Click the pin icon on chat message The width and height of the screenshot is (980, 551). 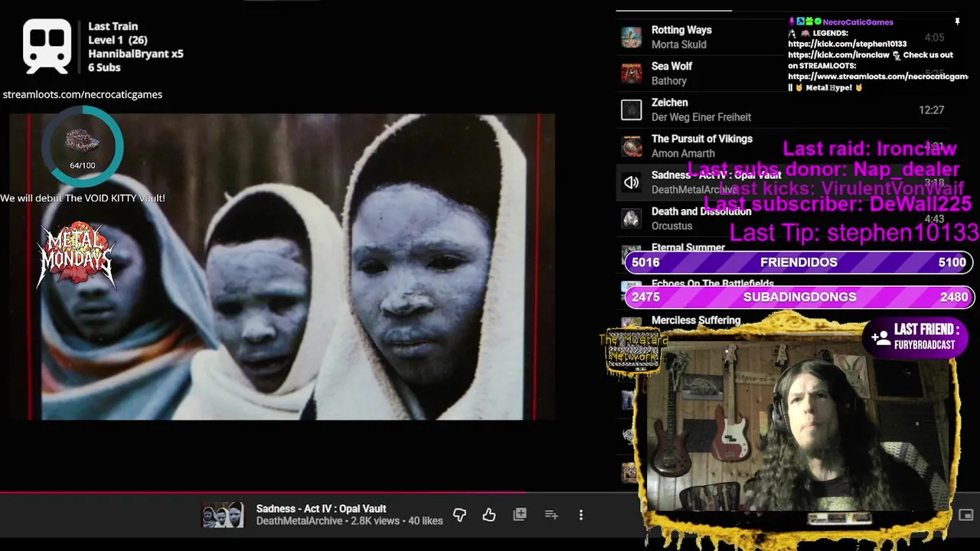click(x=957, y=22)
